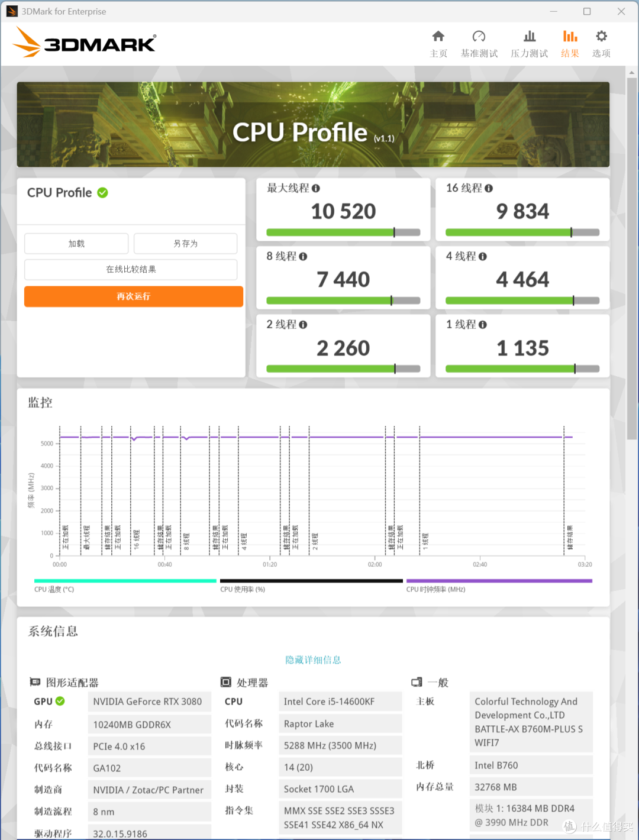This screenshot has height=840, width=639.
Task: Click the 10 520 score value
Action: (x=343, y=211)
